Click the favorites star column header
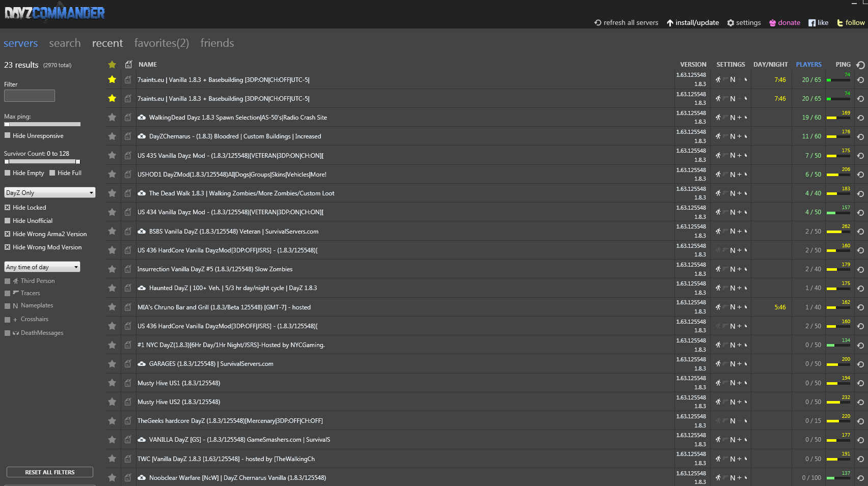 click(112, 65)
